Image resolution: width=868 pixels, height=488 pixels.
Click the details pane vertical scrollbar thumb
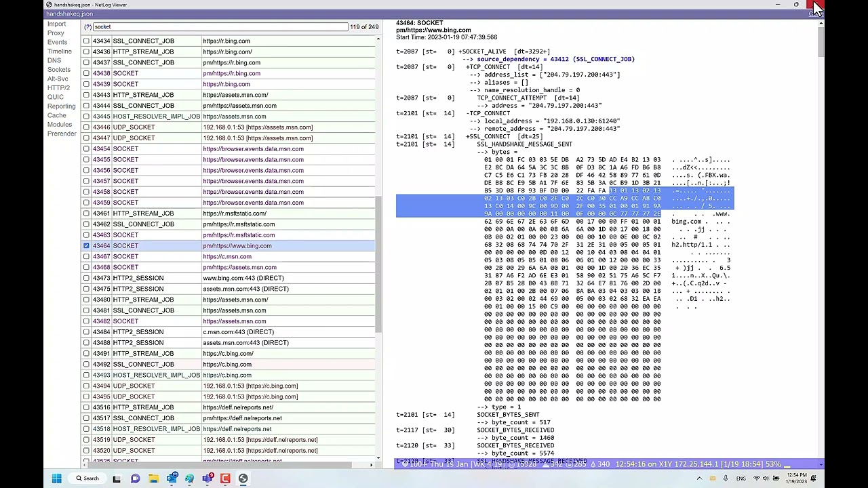point(821,42)
